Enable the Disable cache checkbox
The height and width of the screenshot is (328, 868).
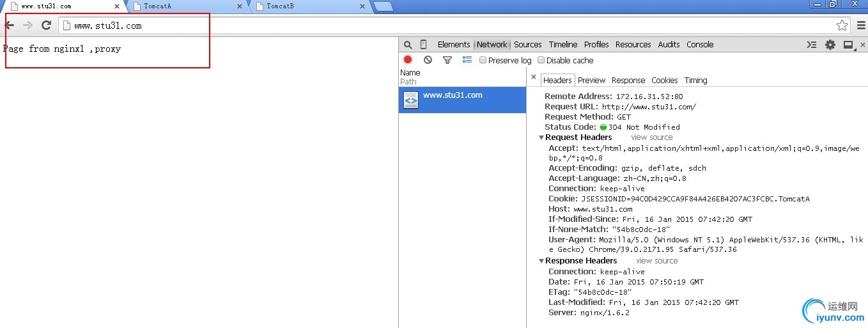[x=541, y=60]
